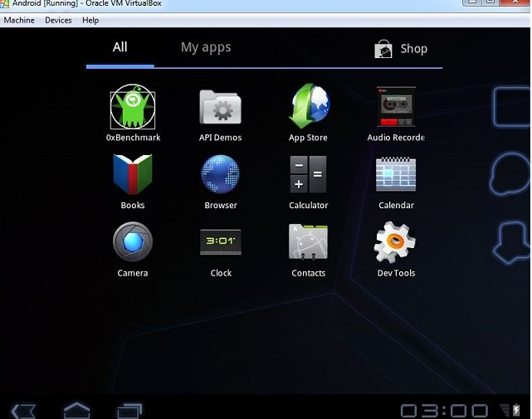Click the signal strength status icon
The height and width of the screenshot is (419, 532).
point(505,410)
